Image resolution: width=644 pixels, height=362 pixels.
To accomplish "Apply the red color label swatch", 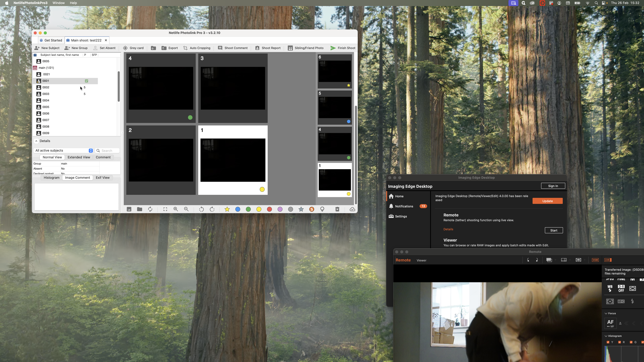I will [269, 209].
